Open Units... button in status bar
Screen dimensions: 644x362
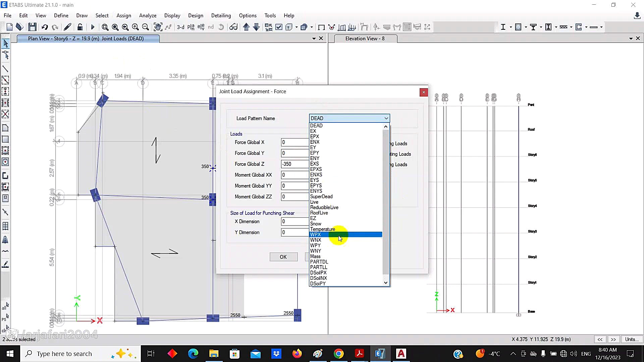632,339
